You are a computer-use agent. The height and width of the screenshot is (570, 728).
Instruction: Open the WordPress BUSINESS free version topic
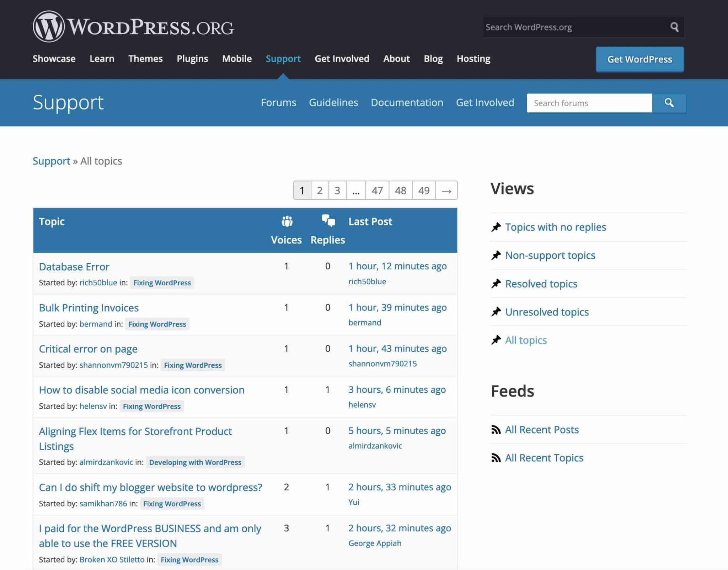(150, 536)
